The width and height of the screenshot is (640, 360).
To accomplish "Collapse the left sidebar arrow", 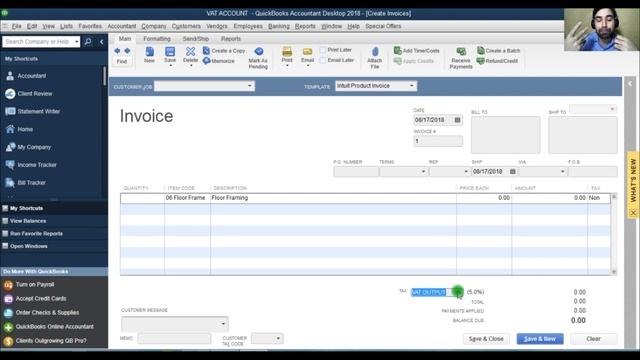I will 102,42.
